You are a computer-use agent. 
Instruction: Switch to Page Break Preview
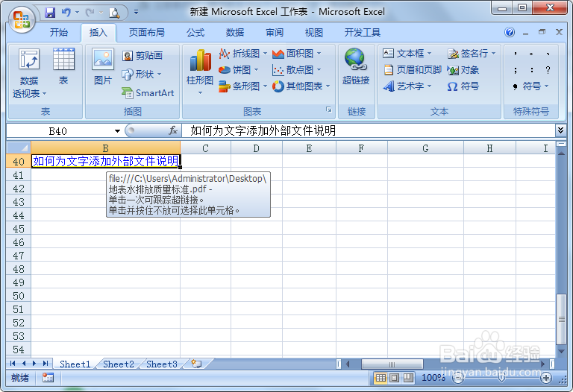click(x=408, y=378)
